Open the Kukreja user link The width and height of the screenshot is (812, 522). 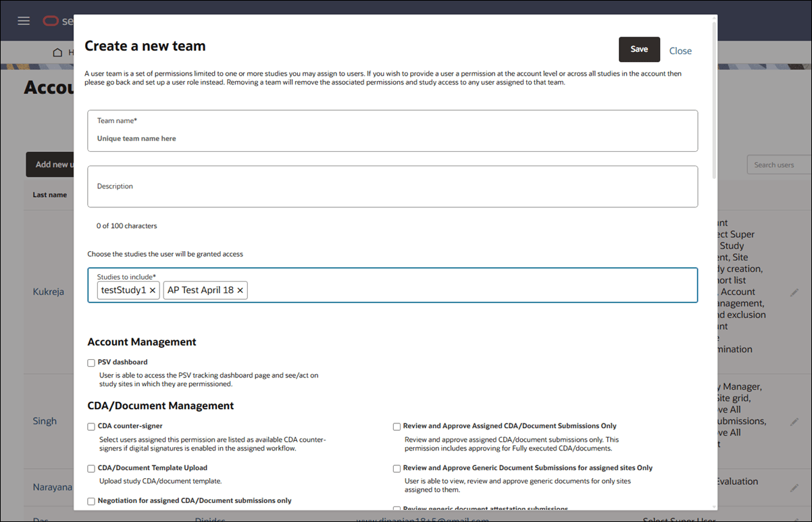(x=49, y=292)
